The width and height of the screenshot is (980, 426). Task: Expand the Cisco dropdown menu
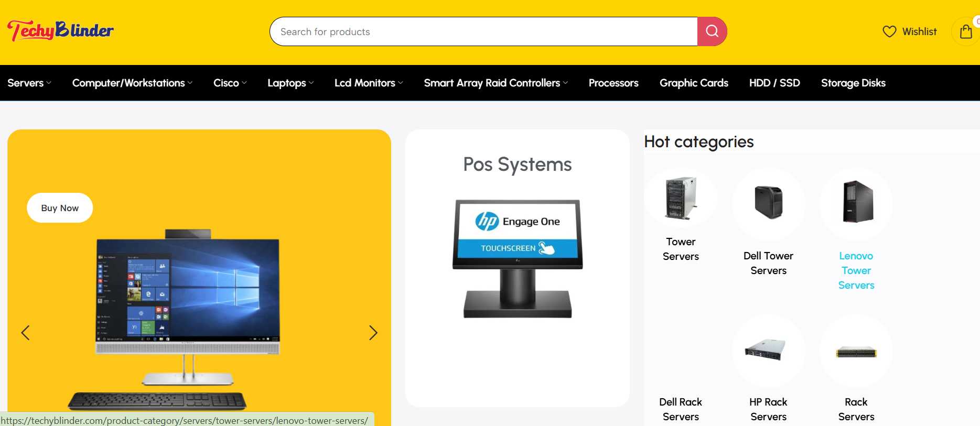click(x=230, y=83)
